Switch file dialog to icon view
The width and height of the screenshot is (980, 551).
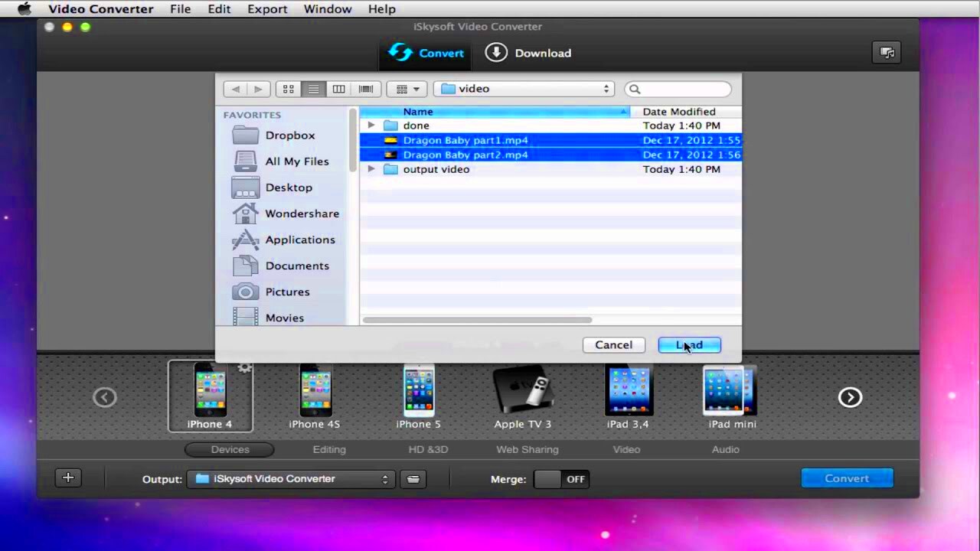point(289,89)
